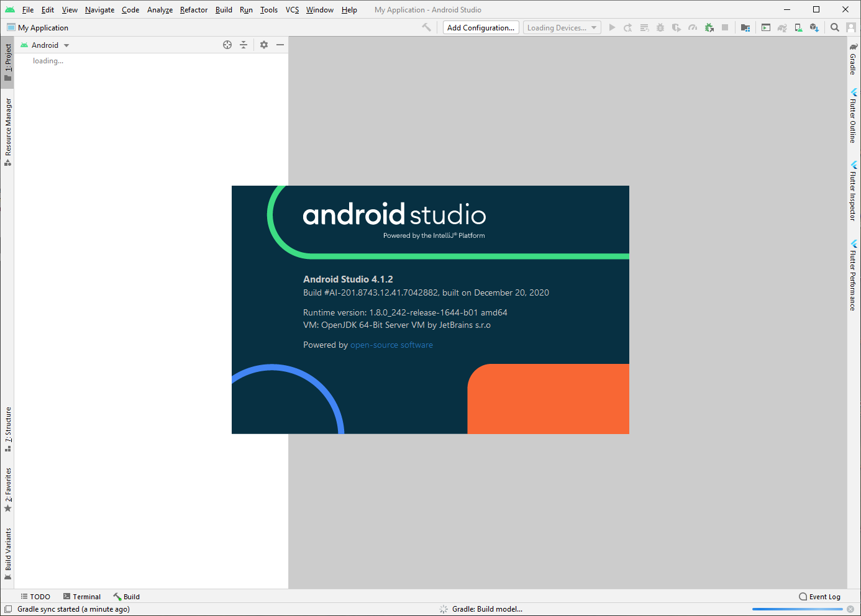Open the Favorites side tab
Viewport: 861px width, 616px height.
click(7, 489)
